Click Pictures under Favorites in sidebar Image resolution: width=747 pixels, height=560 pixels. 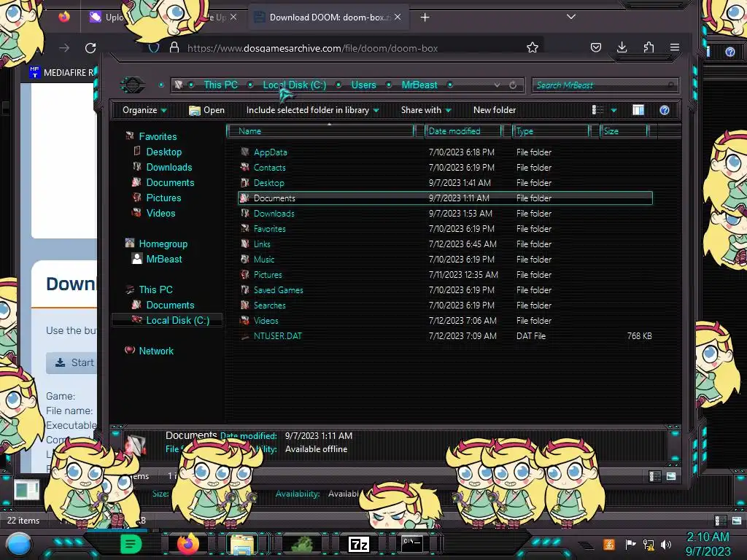click(163, 198)
